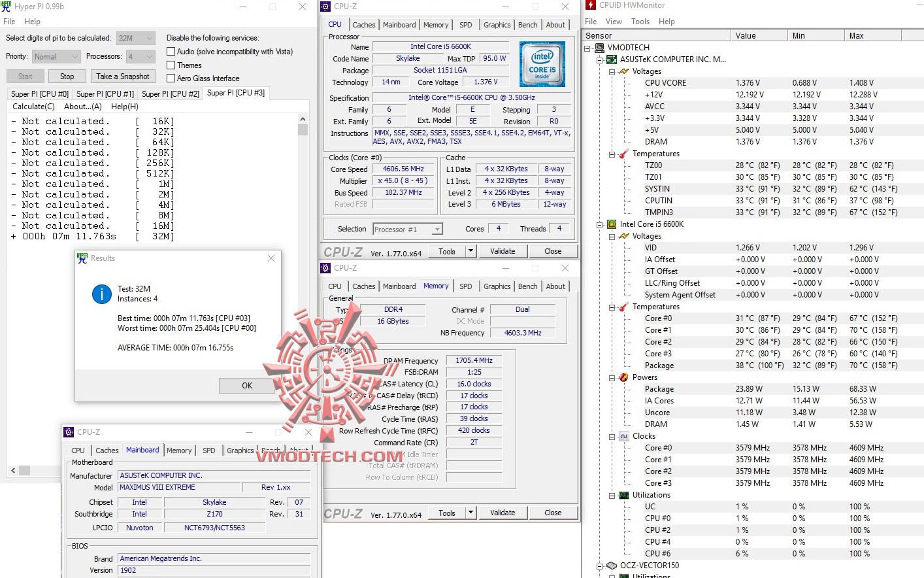Screen dimensions: 924x578
Task: Click the blue info icon in Results dialog
Action: [x=101, y=294]
